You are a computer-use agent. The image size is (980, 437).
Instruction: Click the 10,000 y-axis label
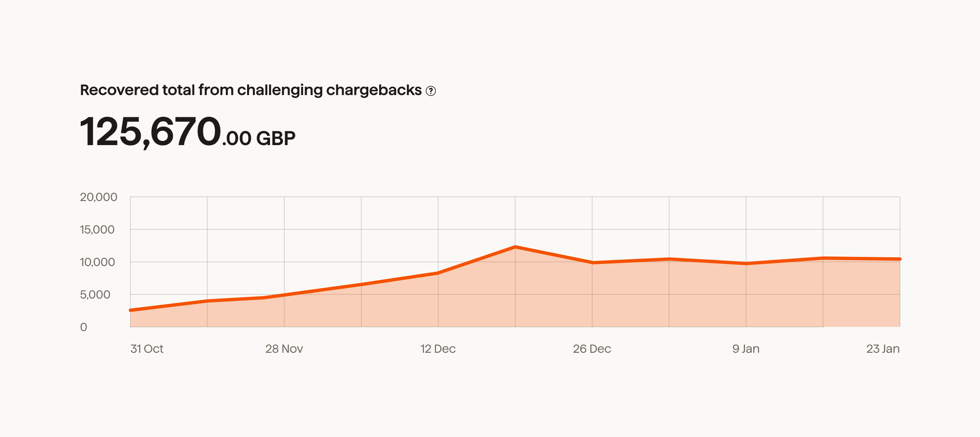[x=97, y=262]
